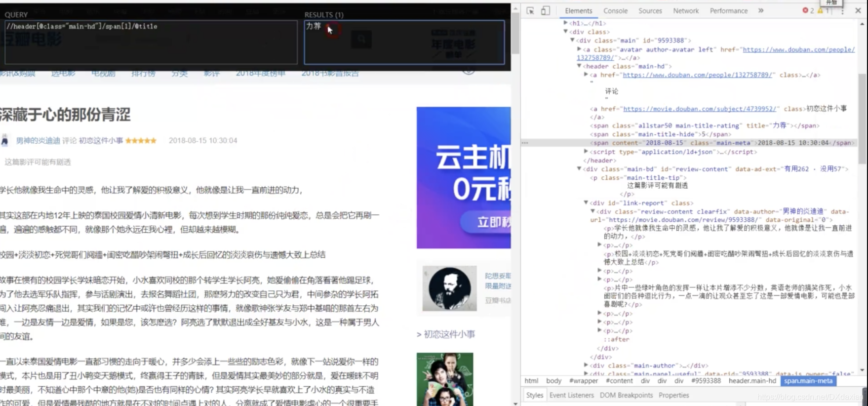Expand the collapsed h1 node
The height and width of the screenshot is (406, 868).
566,23
